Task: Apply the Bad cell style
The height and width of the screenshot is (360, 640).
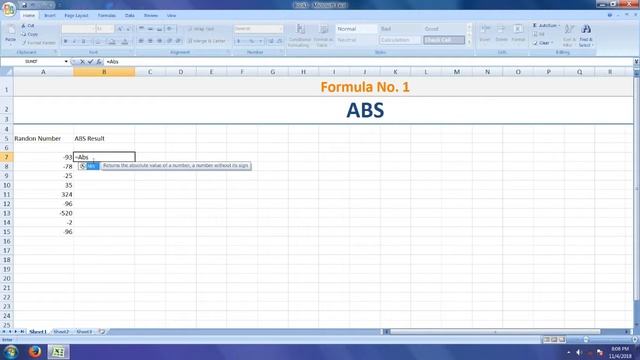Action: pos(400,29)
